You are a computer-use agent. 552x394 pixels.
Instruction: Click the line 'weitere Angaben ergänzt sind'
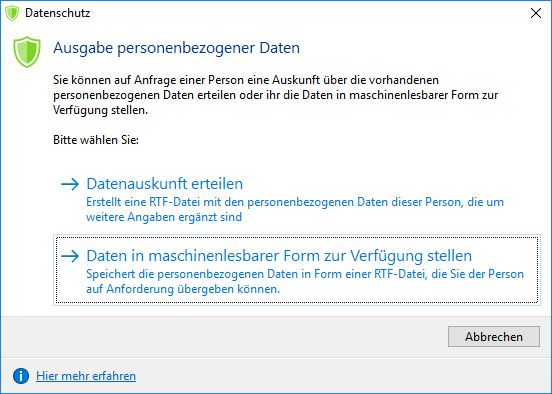164,217
